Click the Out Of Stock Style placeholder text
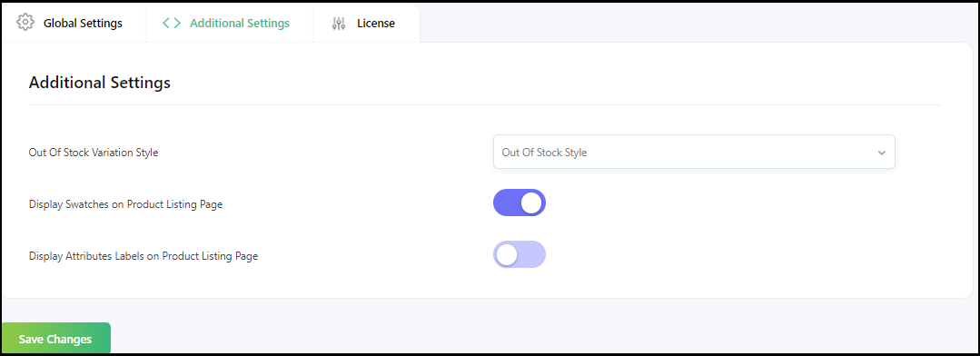Screen dimensions: 980x356 pyautogui.click(x=544, y=153)
